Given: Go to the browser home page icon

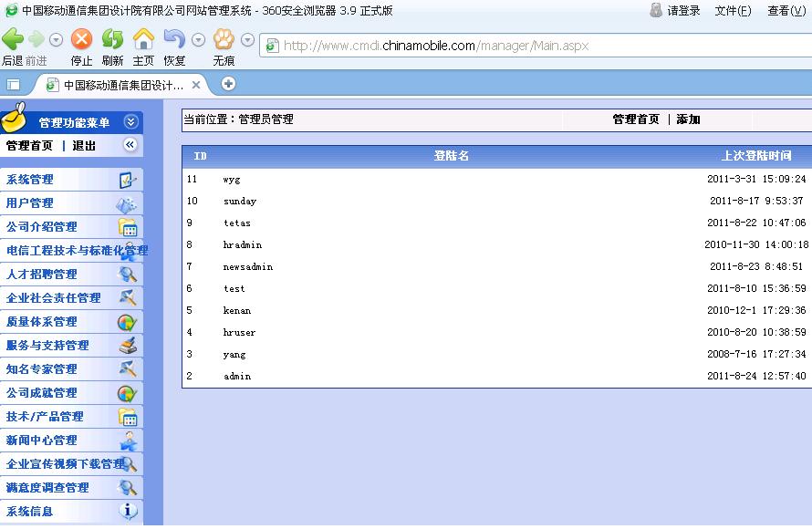Looking at the screenshot, I should (x=143, y=39).
